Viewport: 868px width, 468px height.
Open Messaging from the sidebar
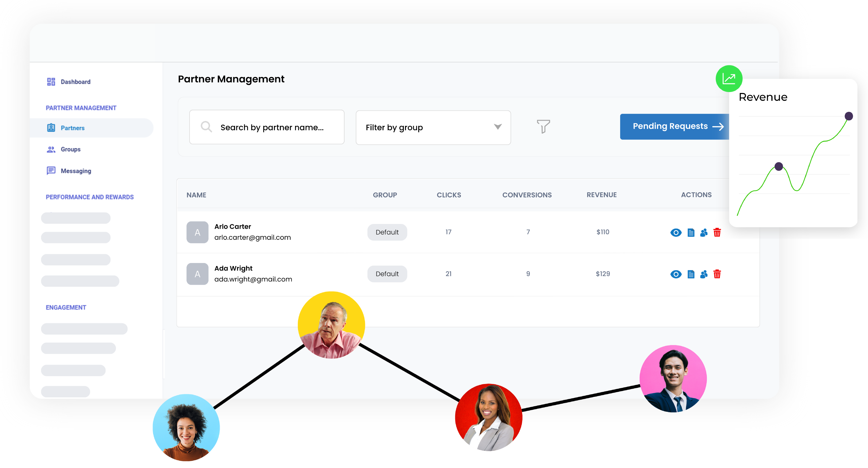coord(76,171)
